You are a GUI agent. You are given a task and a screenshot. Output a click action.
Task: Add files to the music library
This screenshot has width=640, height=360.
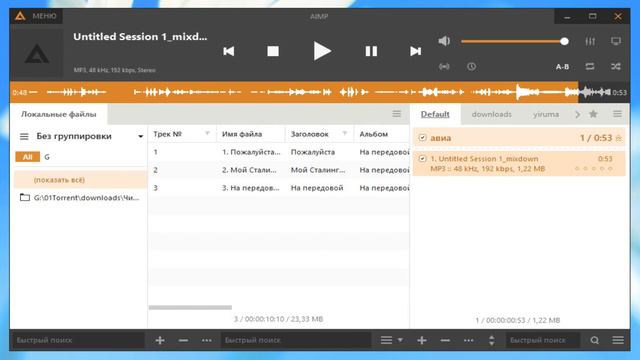point(160,340)
